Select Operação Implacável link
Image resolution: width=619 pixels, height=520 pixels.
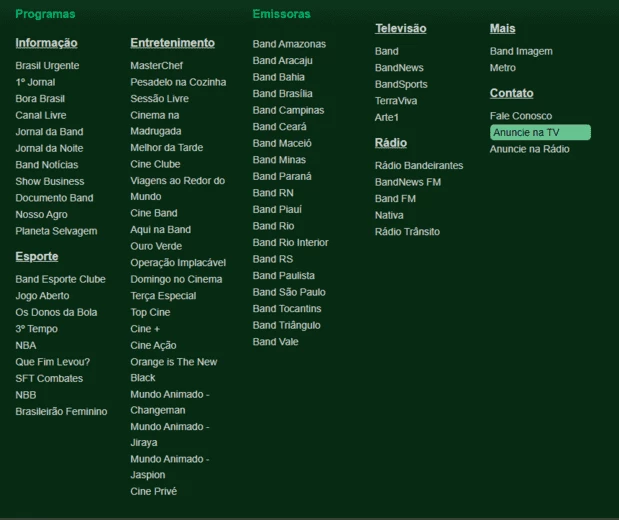[x=178, y=263]
